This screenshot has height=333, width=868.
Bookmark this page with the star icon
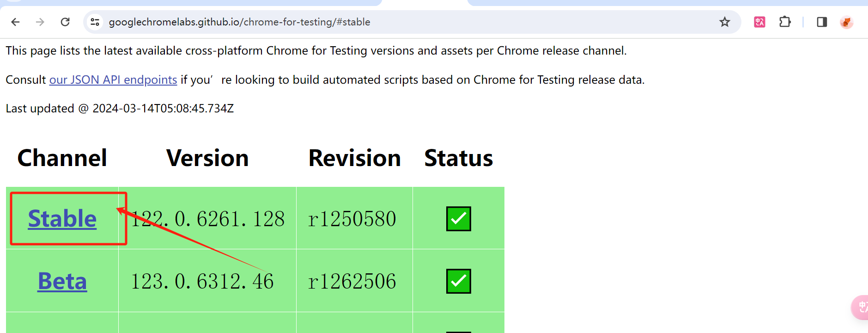point(724,22)
